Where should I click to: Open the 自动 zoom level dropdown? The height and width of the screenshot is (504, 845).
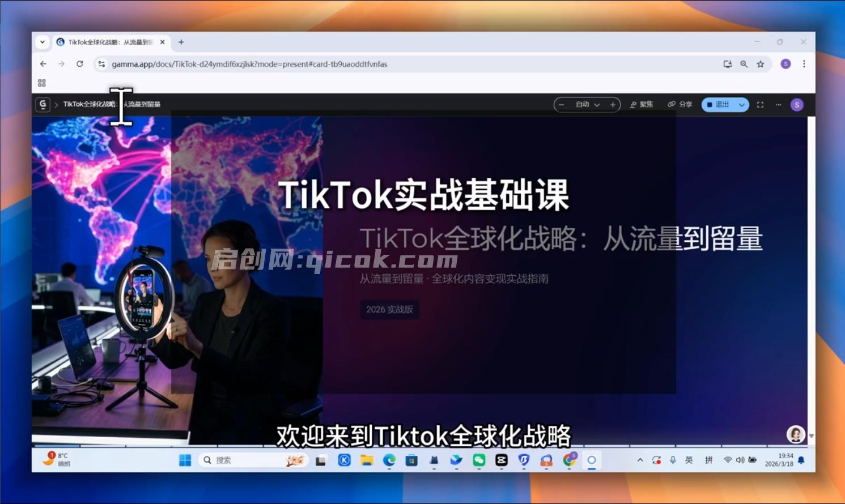(588, 105)
